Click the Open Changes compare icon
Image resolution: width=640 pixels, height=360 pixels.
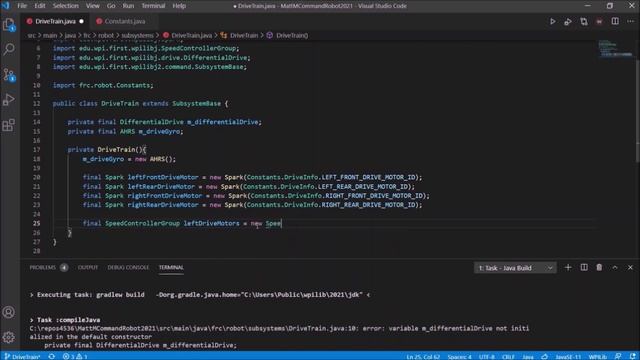[584, 21]
